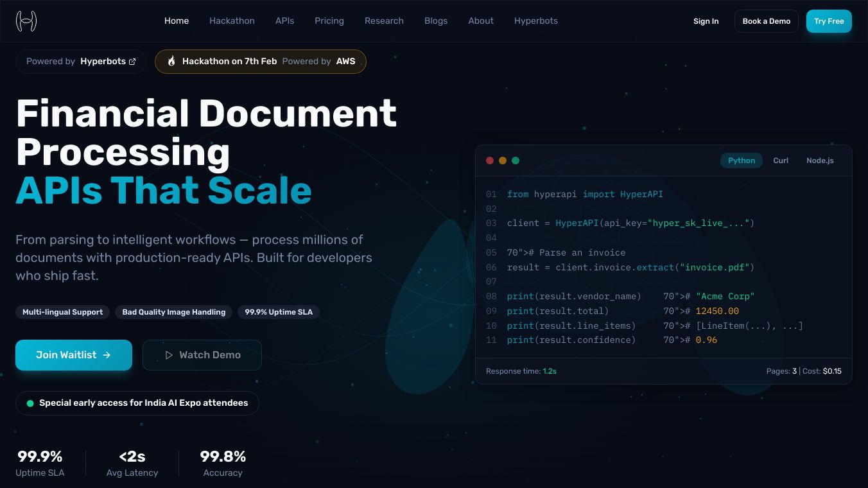Select the Research menu item
Image resolution: width=868 pixels, height=488 pixels.
384,21
